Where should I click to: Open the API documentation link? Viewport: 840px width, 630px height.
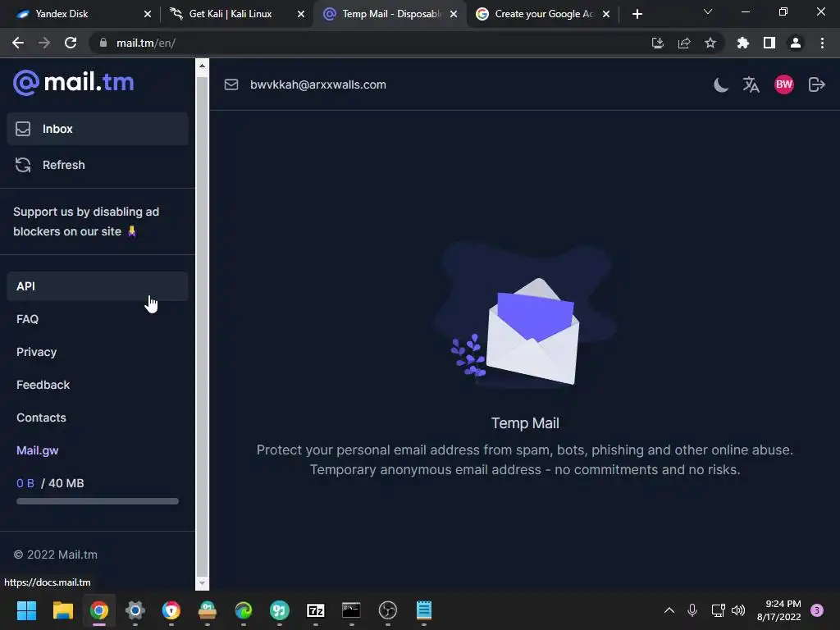(98, 286)
